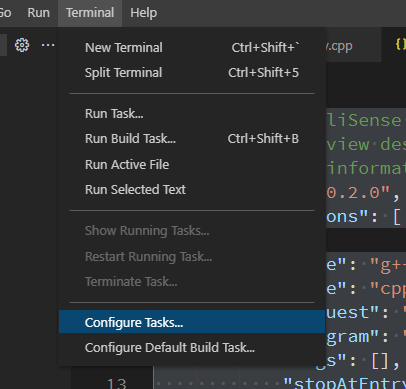Choose the highlighted Configure Tasks... item
Viewport: 406px width, 389px height.
tap(192, 322)
